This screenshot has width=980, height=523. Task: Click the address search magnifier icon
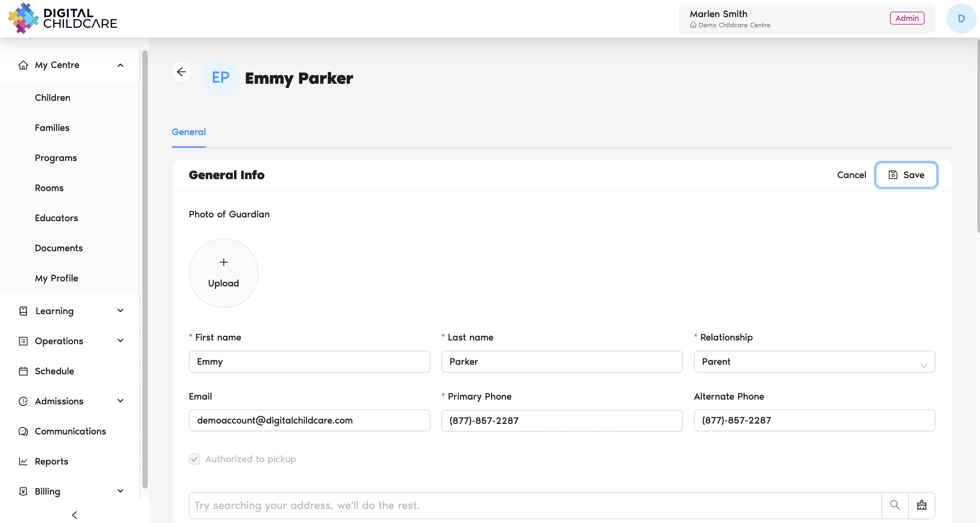pyautogui.click(x=895, y=505)
